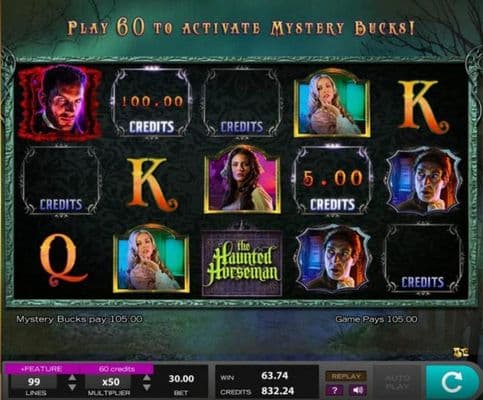Screen dimensions: 483x400
Task: Select the +Feature 60 credits bar
Action: [x=78, y=369]
